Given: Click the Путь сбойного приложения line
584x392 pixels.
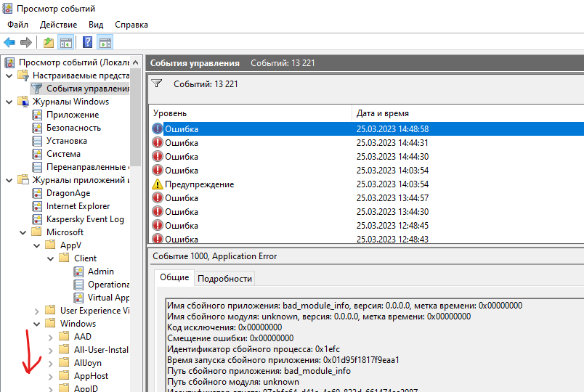Looking at the screenshot, I should point(259,371).
